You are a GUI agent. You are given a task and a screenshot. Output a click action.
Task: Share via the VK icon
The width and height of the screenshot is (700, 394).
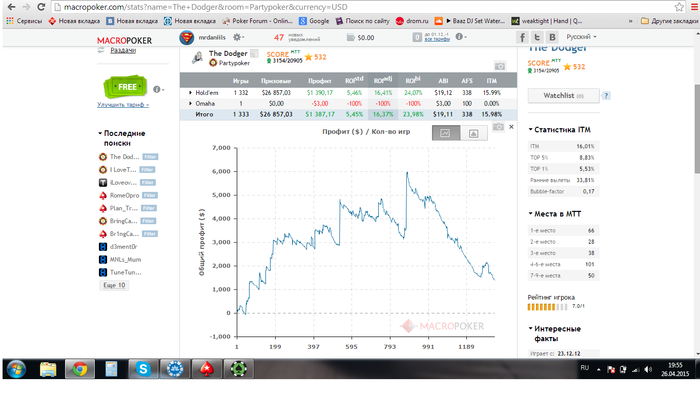[x=552, y=37]
